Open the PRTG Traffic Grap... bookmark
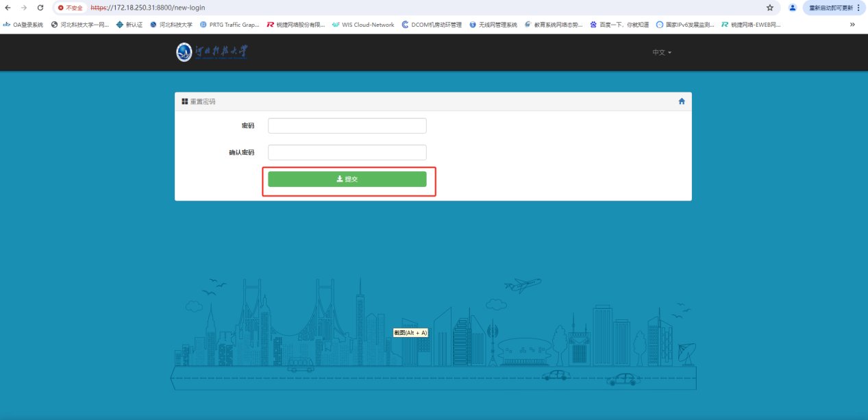Image resolution: width=868 pixels, height=420 pixels. 230,25
